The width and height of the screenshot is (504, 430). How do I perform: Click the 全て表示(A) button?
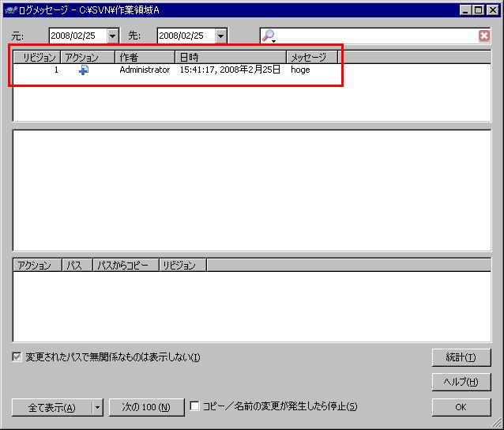52,408
